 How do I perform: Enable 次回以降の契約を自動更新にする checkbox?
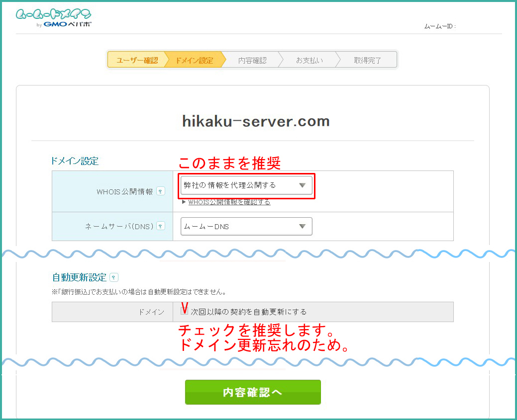(x=184, y=311)
